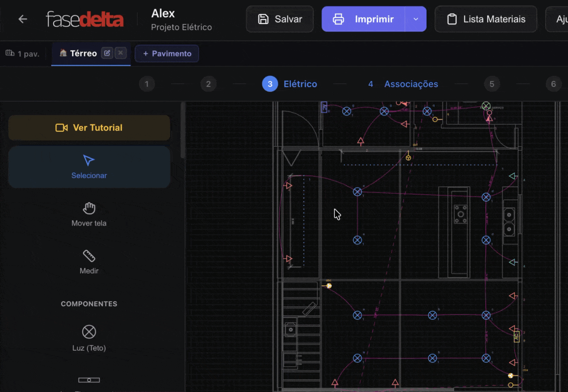The height and width of the screenshot is (392, 568).
Task: Click the ceiling light below the cursor area
Action: (357, 240)
